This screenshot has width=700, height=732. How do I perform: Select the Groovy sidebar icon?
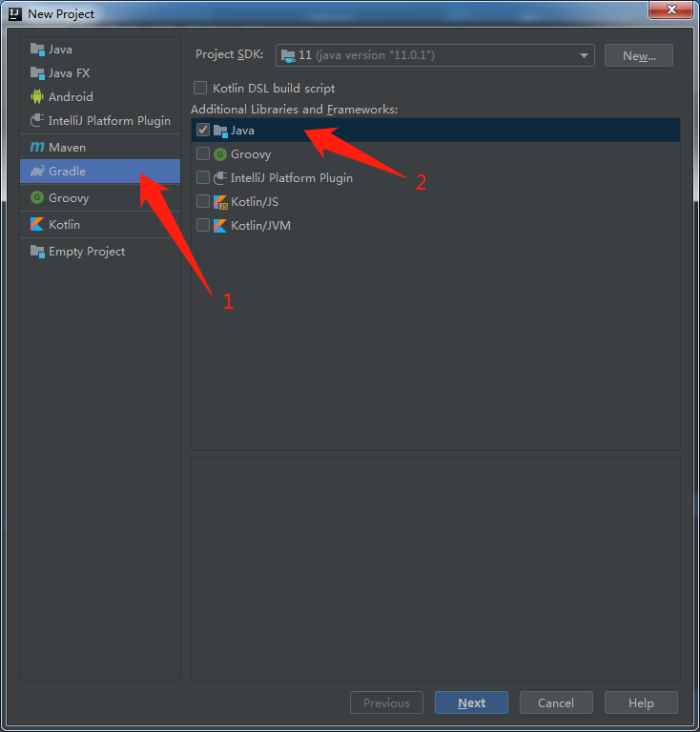pos(37,197)
